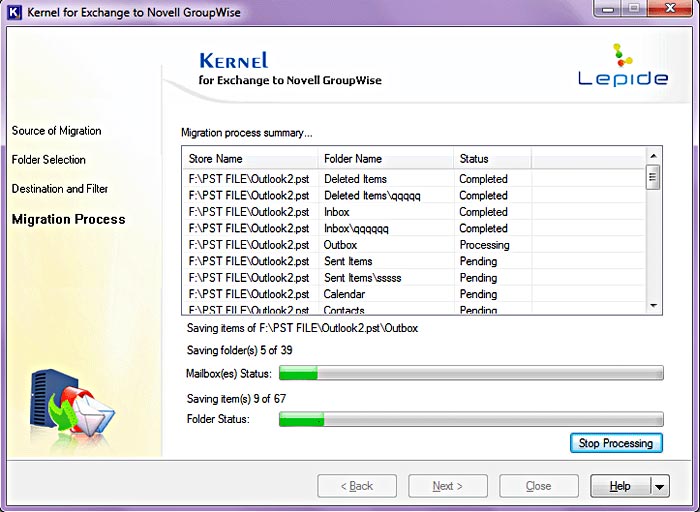Viewport: 700px width, 512px height.
Task: Click the disabled Back button
Action: (x=357, y=486)
